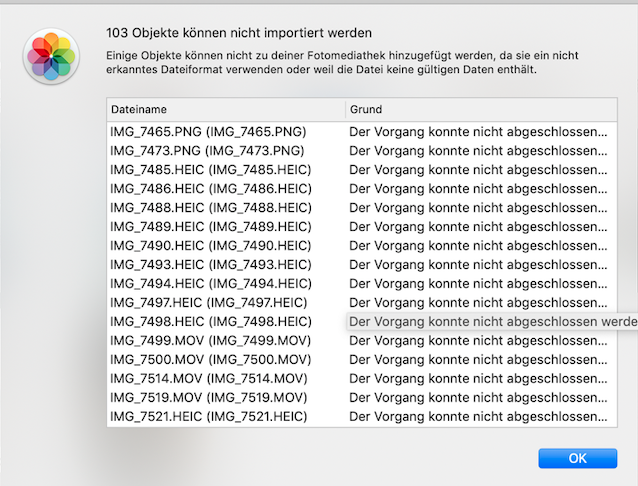638x486 pixels.
Task: Choose the IMG_7493.HEIC entry
Action: pos(210,264)
